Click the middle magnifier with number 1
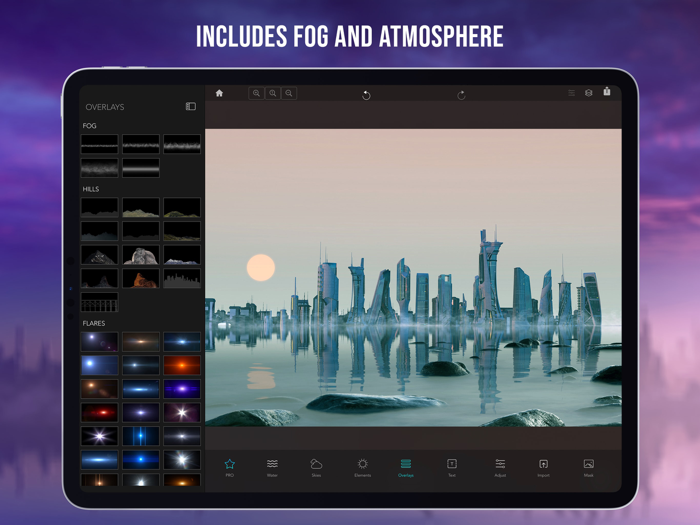The image size is (700, 525). [x=273, y=93]
